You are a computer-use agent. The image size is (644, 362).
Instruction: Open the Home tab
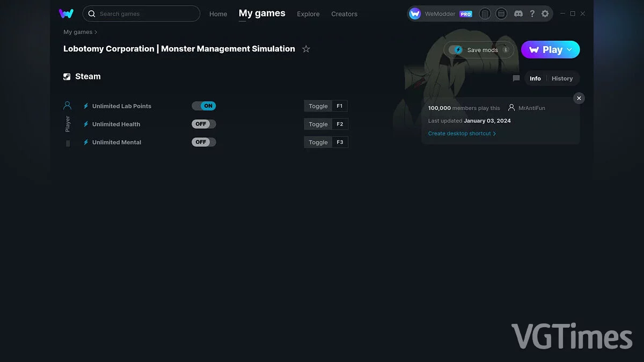[218, 14]
